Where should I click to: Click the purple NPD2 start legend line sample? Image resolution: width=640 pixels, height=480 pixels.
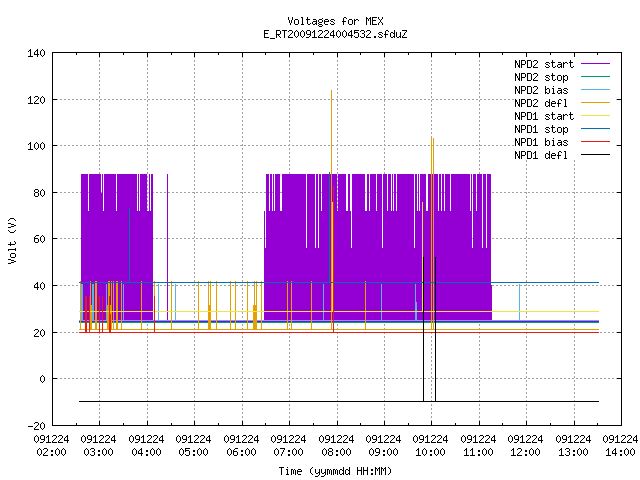pos(595,64)
